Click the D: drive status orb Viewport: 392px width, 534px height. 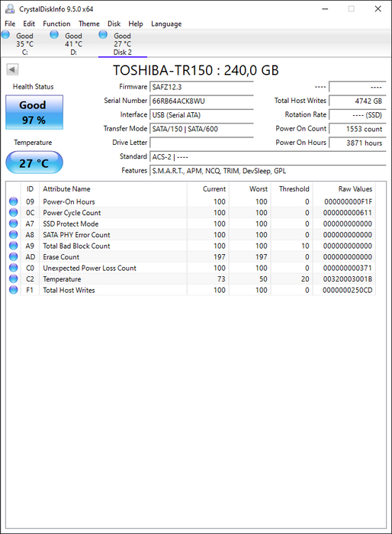tap(54, 34)
